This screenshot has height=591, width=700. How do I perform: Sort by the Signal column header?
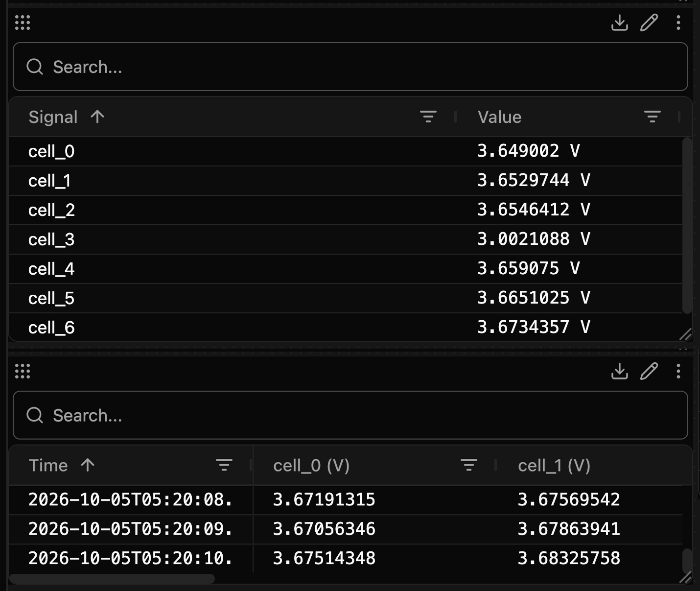click(53, 117)
